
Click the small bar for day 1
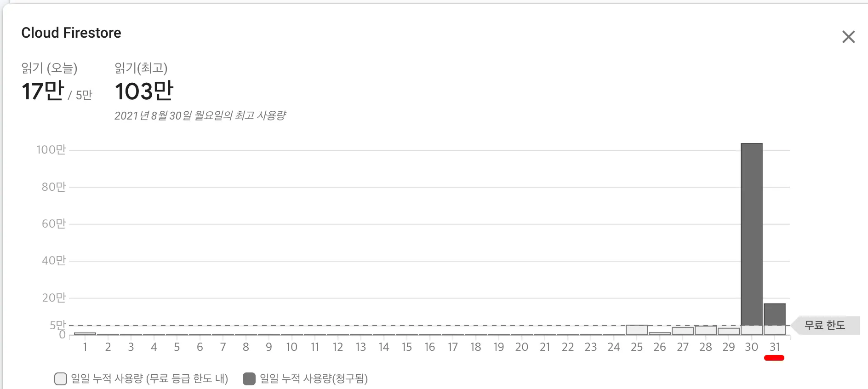pos(85,334)
